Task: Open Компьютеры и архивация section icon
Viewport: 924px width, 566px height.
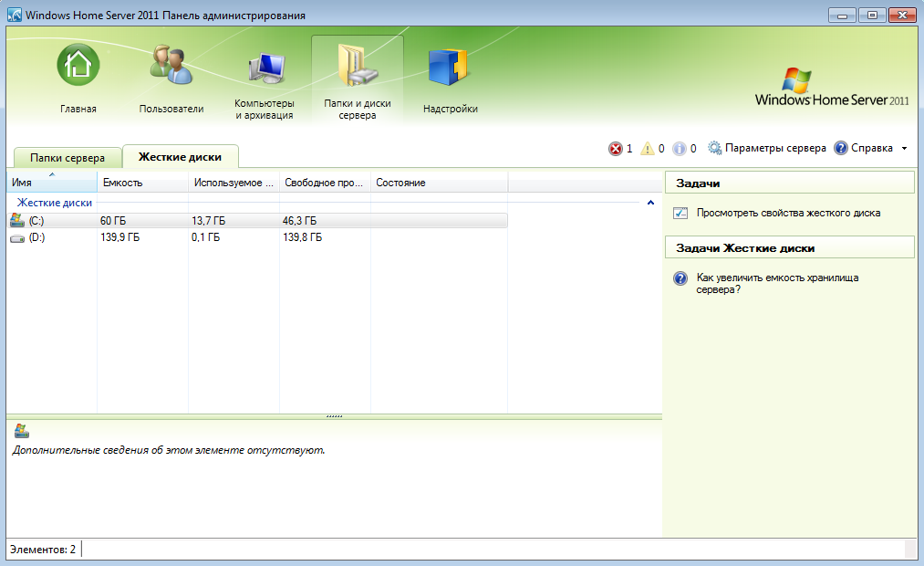Action: [266, 68]
